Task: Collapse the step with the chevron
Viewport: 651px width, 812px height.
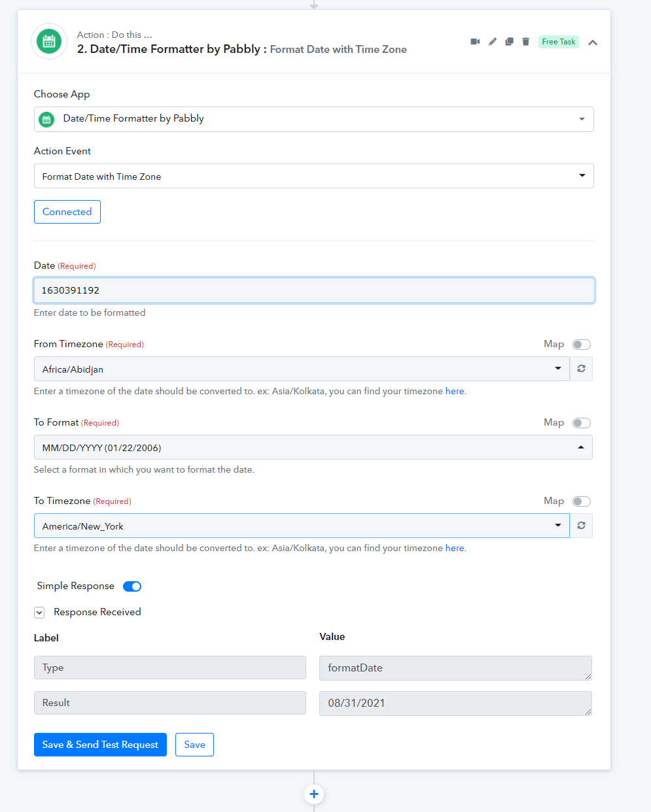Action: pos(593,42)
